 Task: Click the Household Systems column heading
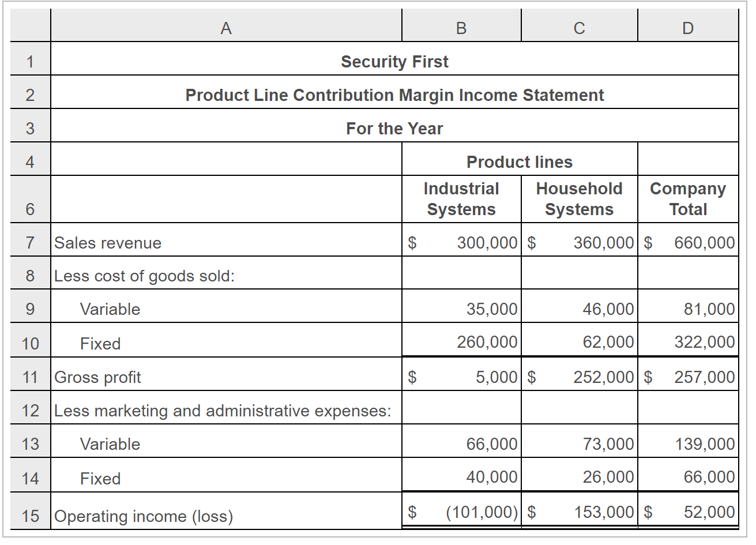[579, 199]
